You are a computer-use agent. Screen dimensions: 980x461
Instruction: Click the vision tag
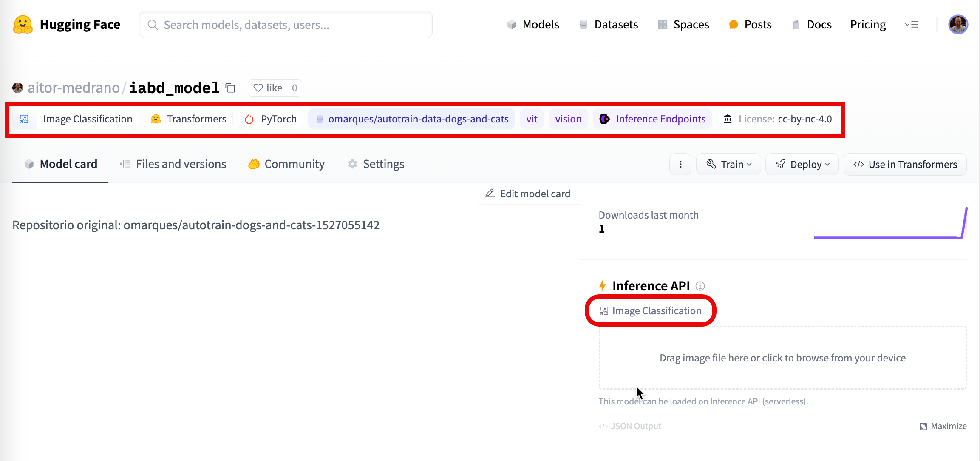point(568,119)
